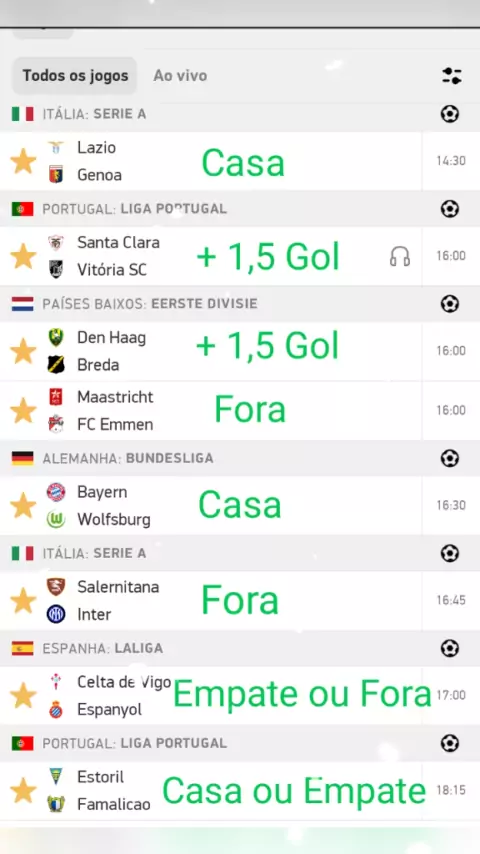
Task: Switch to the Ao vivo tab
Action: coord(180,76)
